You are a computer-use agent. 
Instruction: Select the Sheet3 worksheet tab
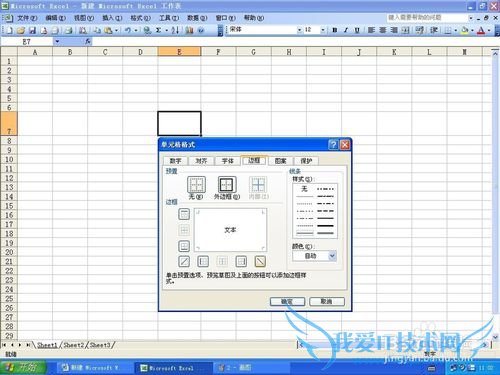pyautogui.click(x=100, y=345)
